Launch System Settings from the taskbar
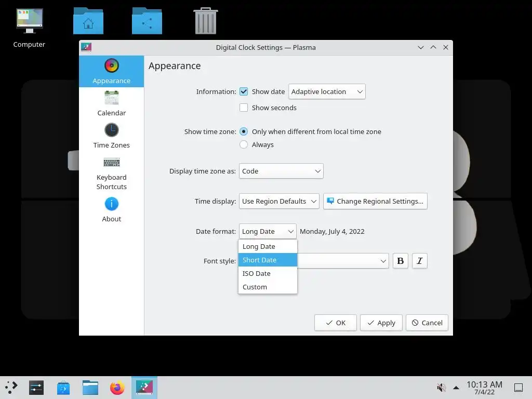 coord(36,388)
